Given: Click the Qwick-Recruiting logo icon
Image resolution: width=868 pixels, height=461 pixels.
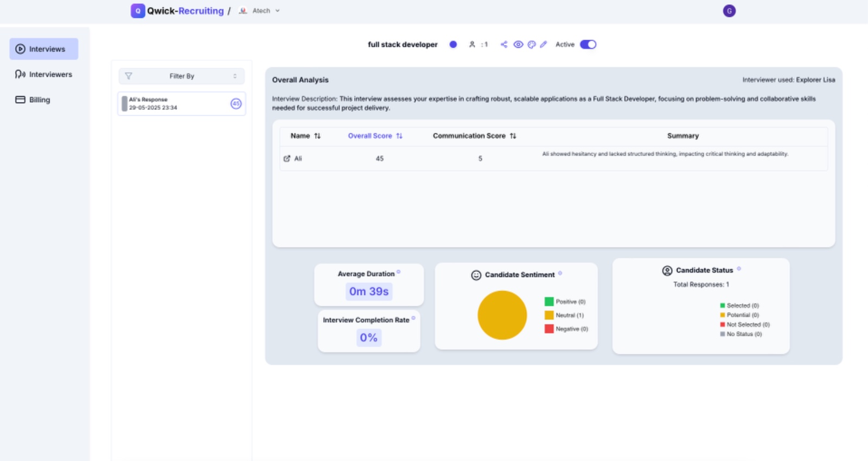Looking at the screenshot, I should coord(138,11).
